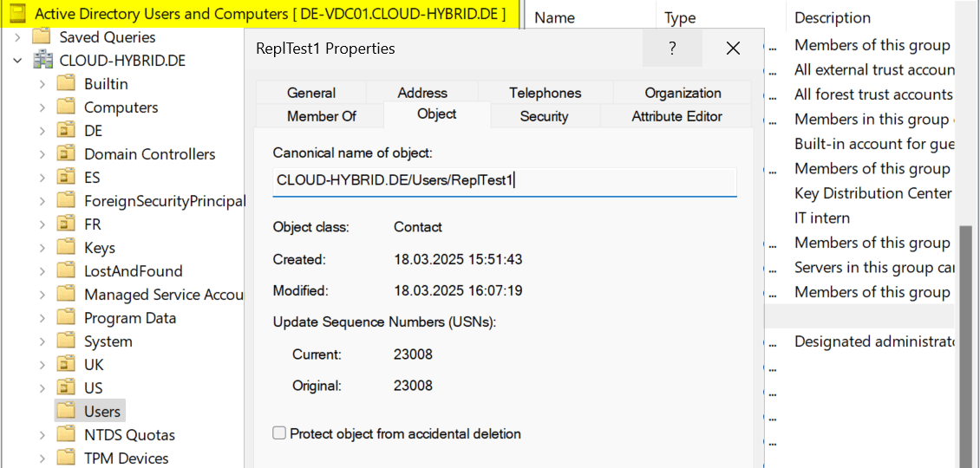
Task: Expand the UK organizational unit
Action: coord(42,365)
